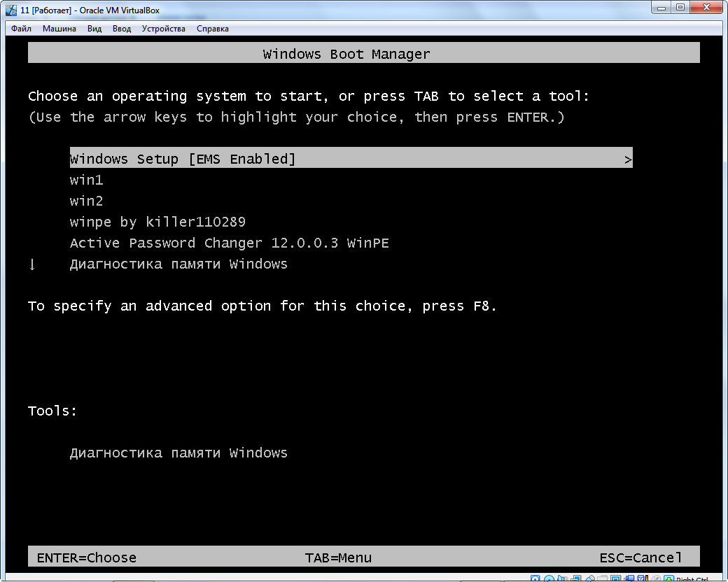Select the Windows Setup [EMS Enabled] entry
Viewport: 728px width, 582px height.
183,159
